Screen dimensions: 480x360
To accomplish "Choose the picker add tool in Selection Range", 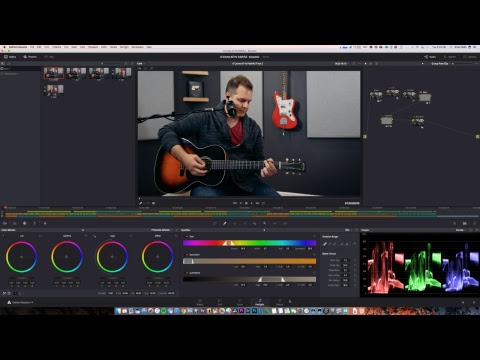I will coord(335,244).
